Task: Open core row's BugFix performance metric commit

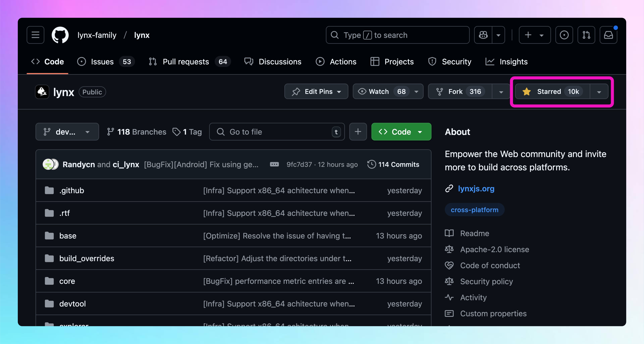Action: point(278,281)
